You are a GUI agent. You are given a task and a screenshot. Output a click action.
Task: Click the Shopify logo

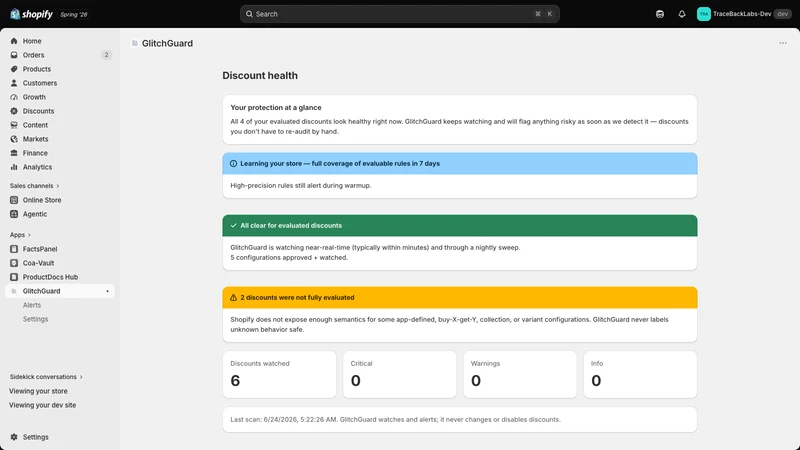(x=31, y=14)
